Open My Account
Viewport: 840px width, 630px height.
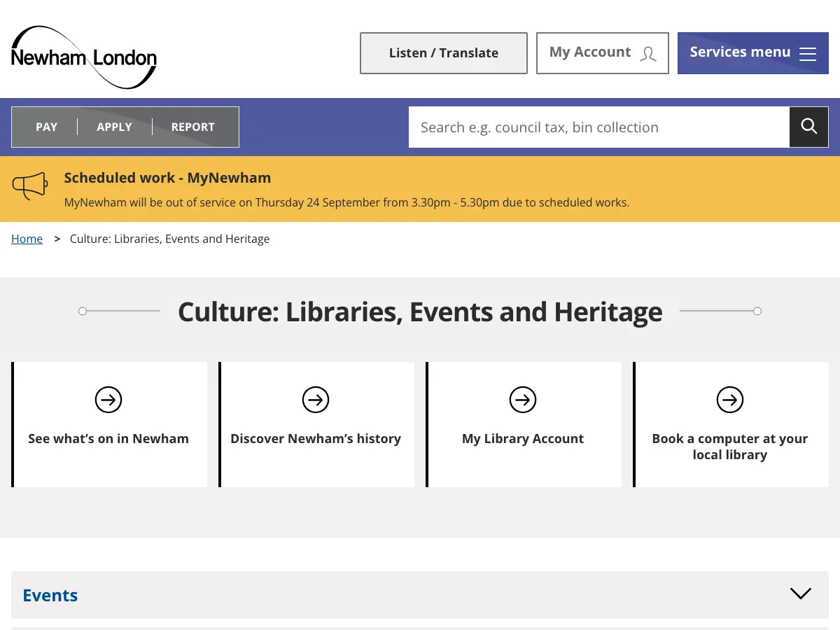[603, 53]
